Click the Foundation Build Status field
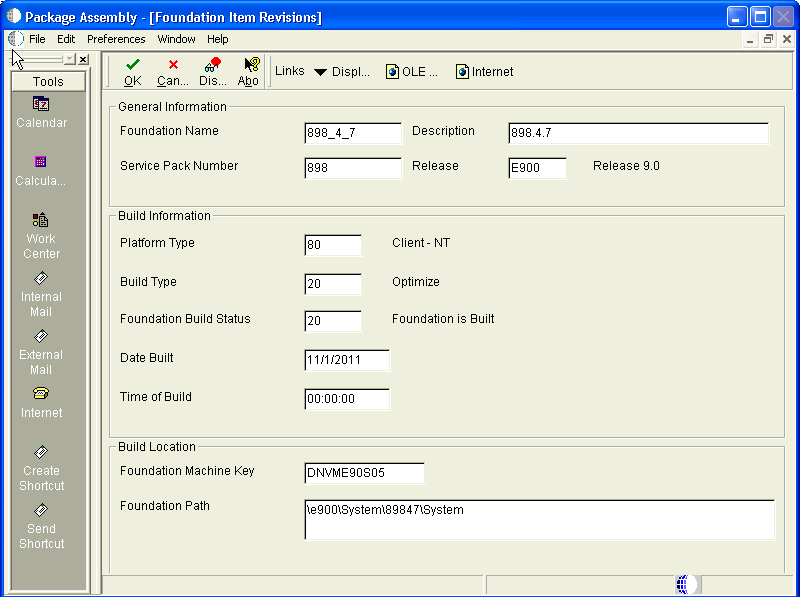Image resolution: width=801 pixels, height=597 pixels. coord(333,321)
